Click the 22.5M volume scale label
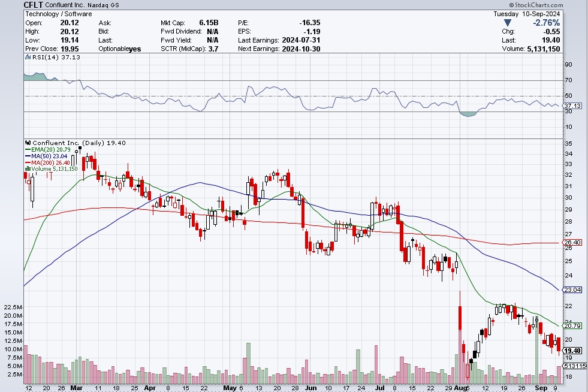Viewport: 588px width, 392px height. [x=13, y=307]
